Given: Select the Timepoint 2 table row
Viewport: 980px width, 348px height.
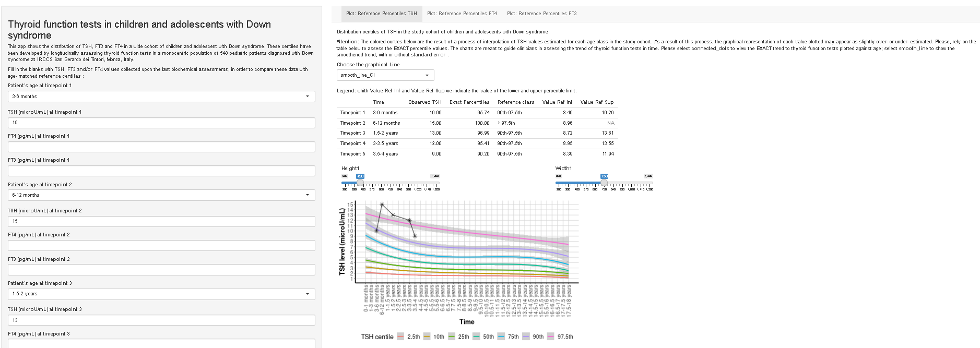Looking at the screenshot, I should tap(477, 123).
